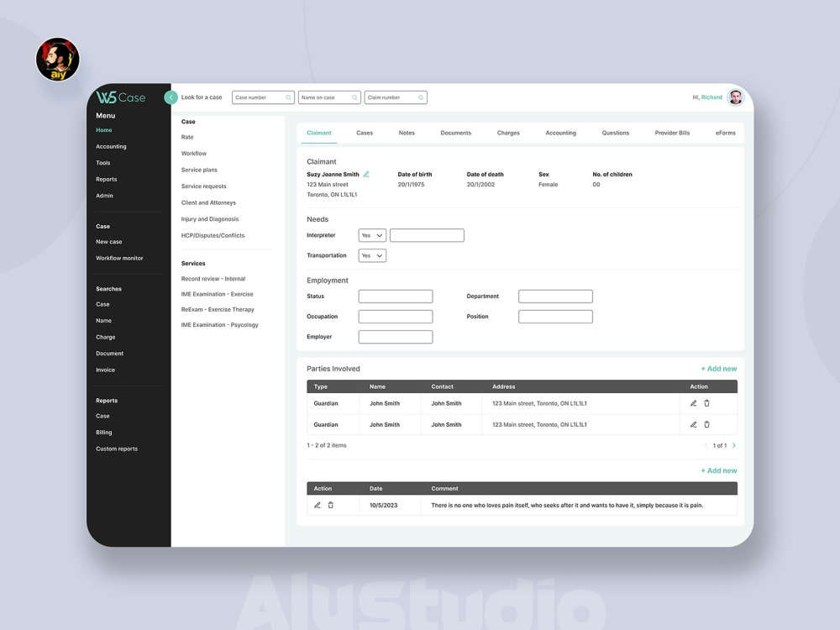Click the Employment Status input field
840x630 pixels.
396,297
